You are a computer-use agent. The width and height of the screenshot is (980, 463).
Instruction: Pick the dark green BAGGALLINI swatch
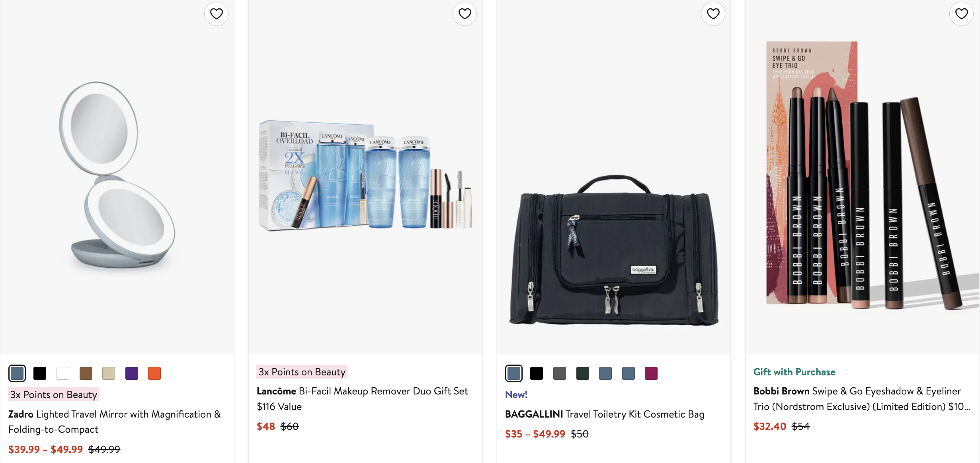pyautogui.click(x=583, y=373)
